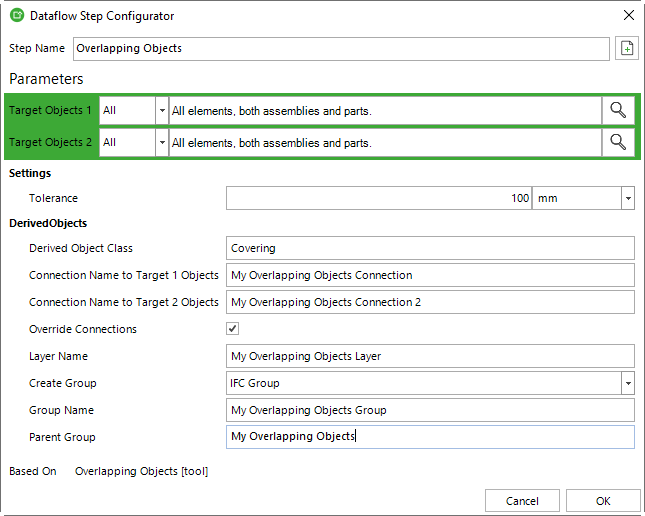The image size is (645, 516).
Task: Click the 'Parameters' heading
Action: (46, 79)
